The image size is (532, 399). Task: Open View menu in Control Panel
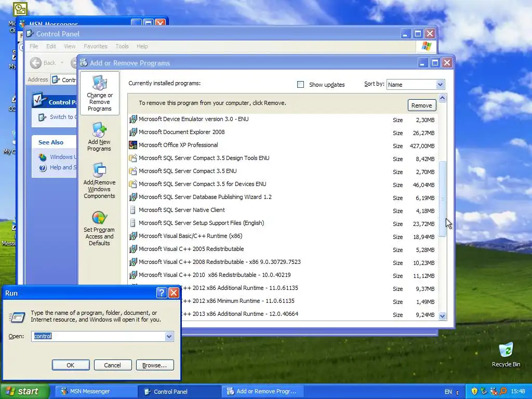tap(70, 46)
